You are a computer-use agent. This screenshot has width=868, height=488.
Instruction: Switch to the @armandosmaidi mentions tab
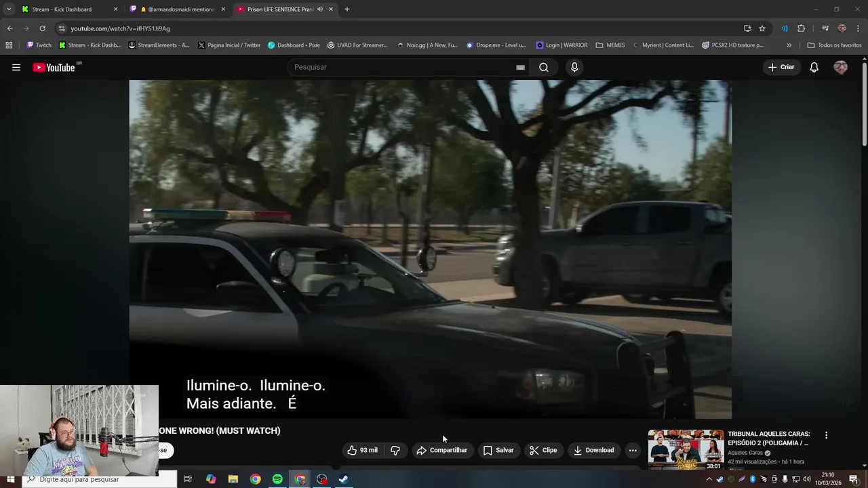[x=180, y=9]
